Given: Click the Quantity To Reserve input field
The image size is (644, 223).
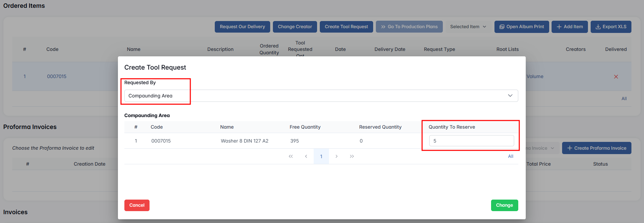Looking at the screenshot, I should 471,141.
